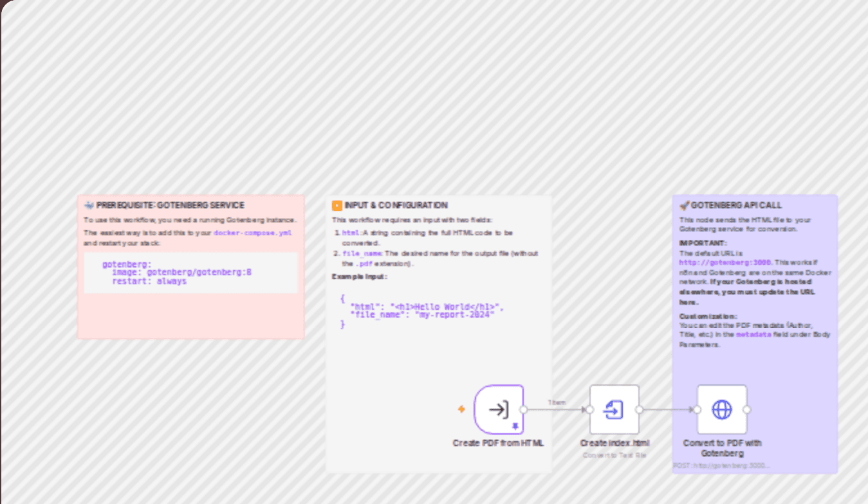Select the Gotenberg HTTP request globe node
This screenshot has width=868, height=504.
(722, 410)
